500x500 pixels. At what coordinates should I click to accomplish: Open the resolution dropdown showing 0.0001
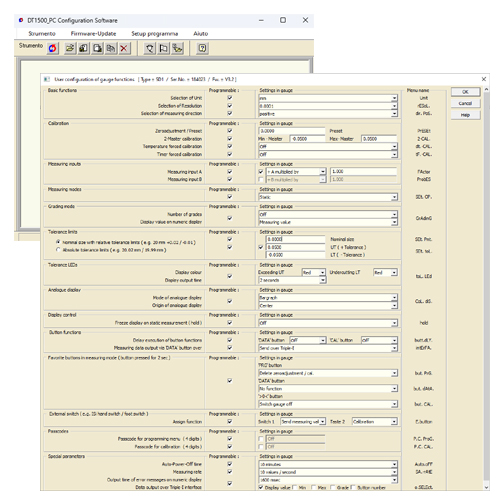(328, 106)
